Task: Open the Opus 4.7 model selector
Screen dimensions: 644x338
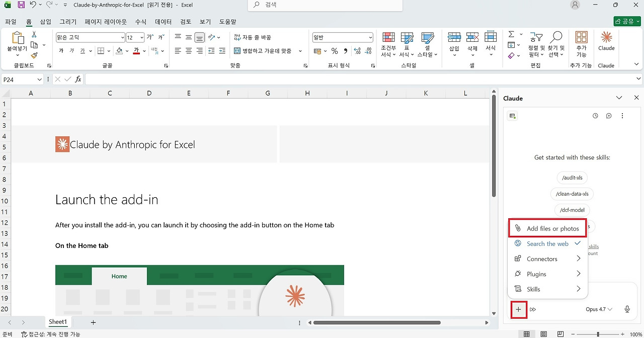Action: [x=599, y=309]
